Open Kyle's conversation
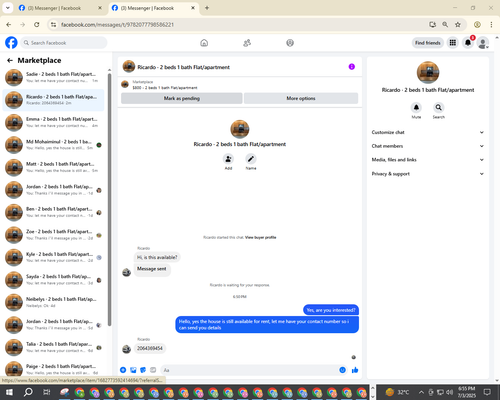This screenshot has width=500, height=400. coord(53,257)
